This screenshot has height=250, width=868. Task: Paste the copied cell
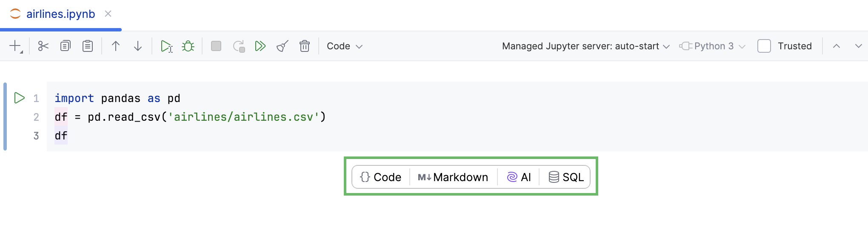pos(87,45)
